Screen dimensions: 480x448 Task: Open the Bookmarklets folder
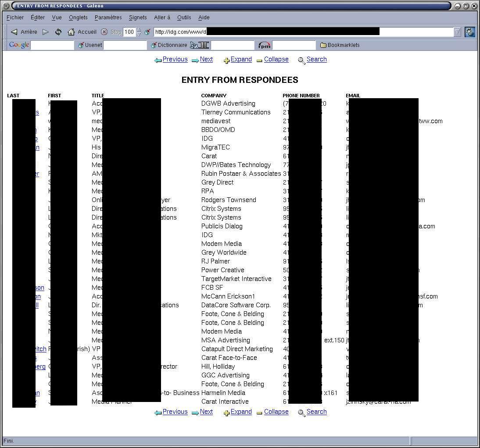pyautogui.click(x=340, y=45)
